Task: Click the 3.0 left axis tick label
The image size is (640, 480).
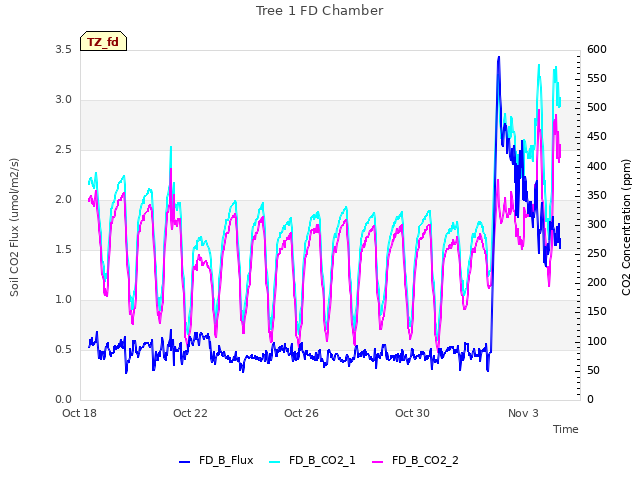Action: pyautogui.click(x=64, y=100)
